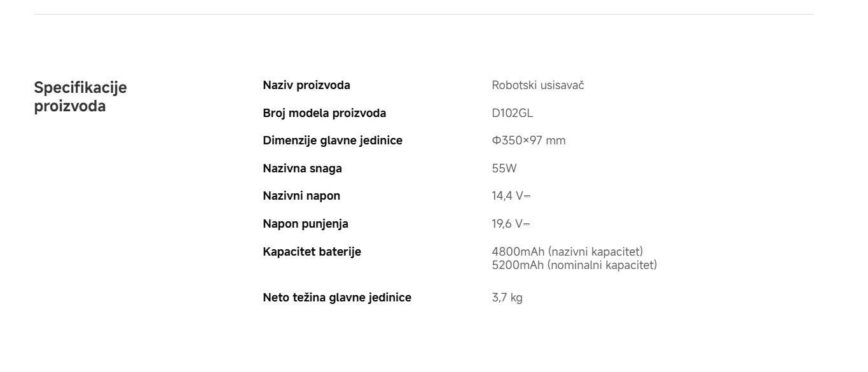Select the 'Neto težina glavne jedinice' label

[x=337, y=298]
